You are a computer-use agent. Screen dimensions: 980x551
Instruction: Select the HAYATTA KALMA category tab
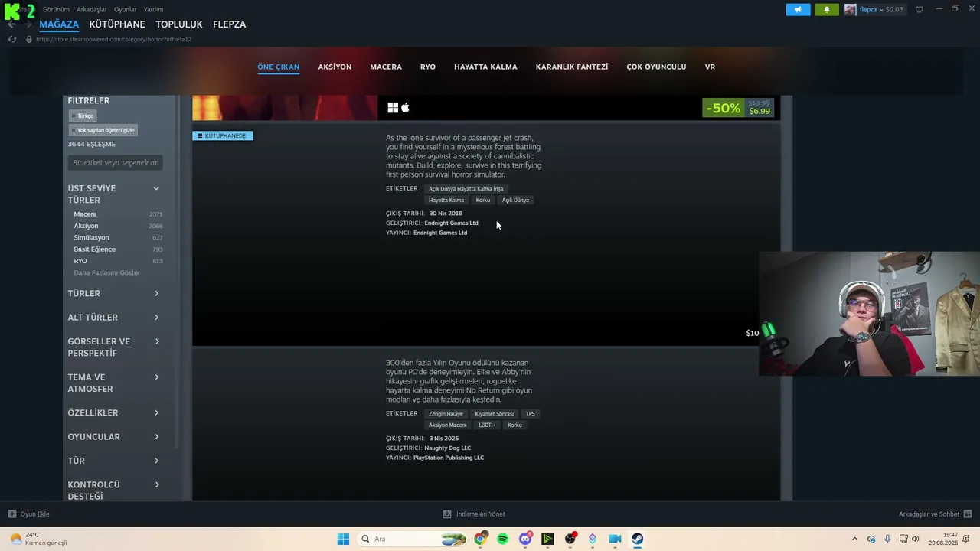485,67
